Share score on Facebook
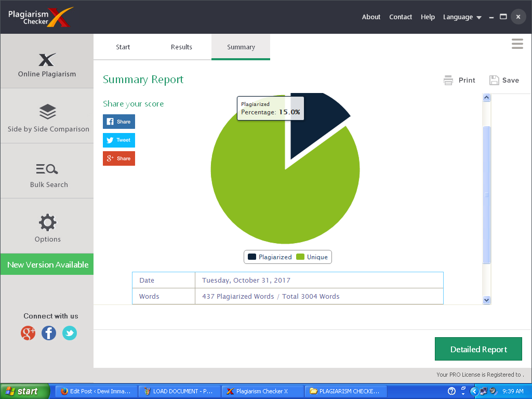The height and width of the screenshot is (399, 532). pos(118,121)
